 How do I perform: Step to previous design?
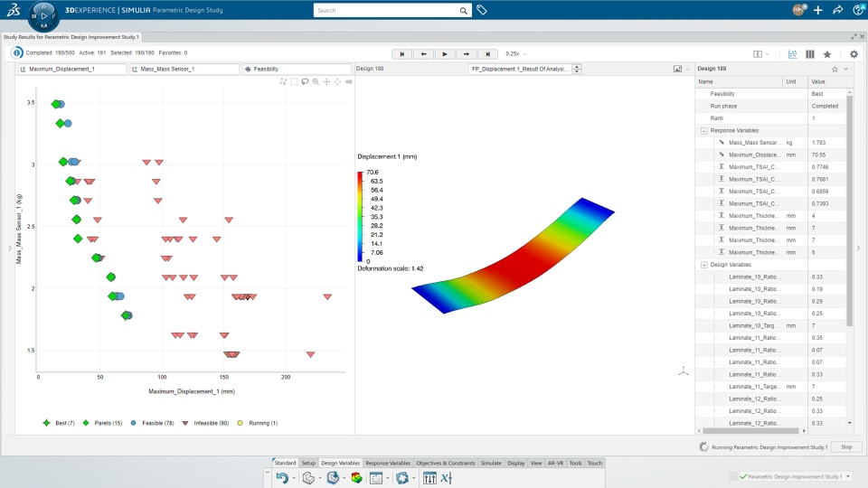[423, 54]
